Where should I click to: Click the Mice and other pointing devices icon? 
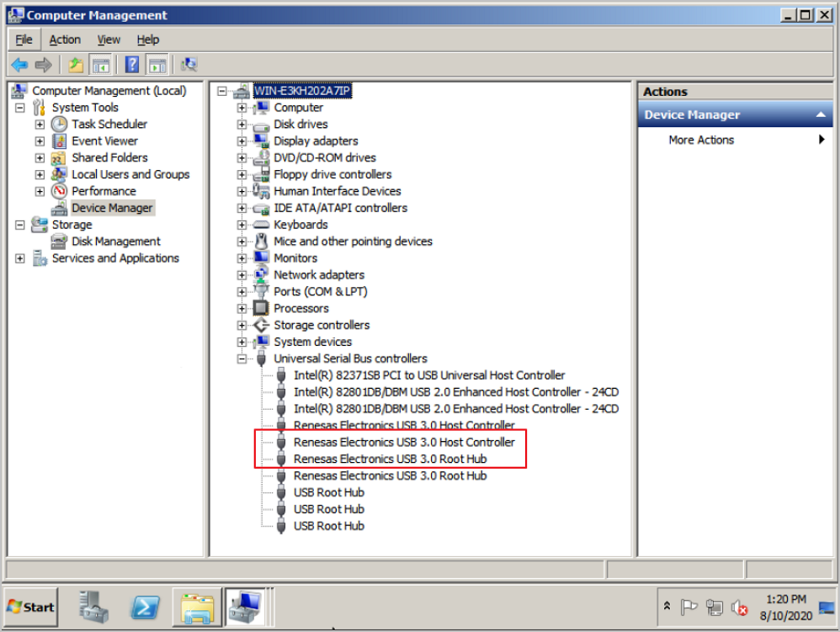click(x=261, y=241)
